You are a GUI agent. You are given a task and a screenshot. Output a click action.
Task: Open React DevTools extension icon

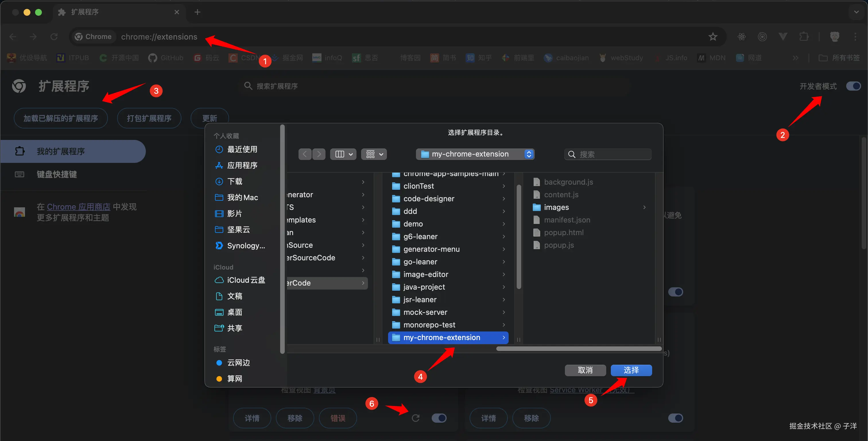coord(742,37)
